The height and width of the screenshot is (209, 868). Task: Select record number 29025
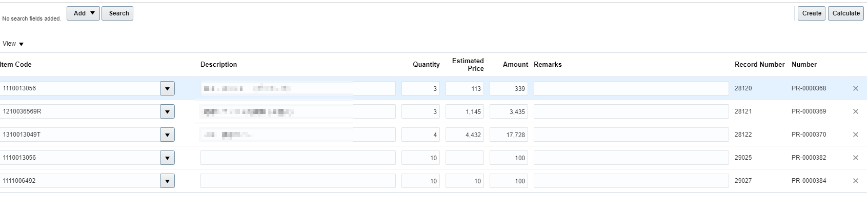743,158
